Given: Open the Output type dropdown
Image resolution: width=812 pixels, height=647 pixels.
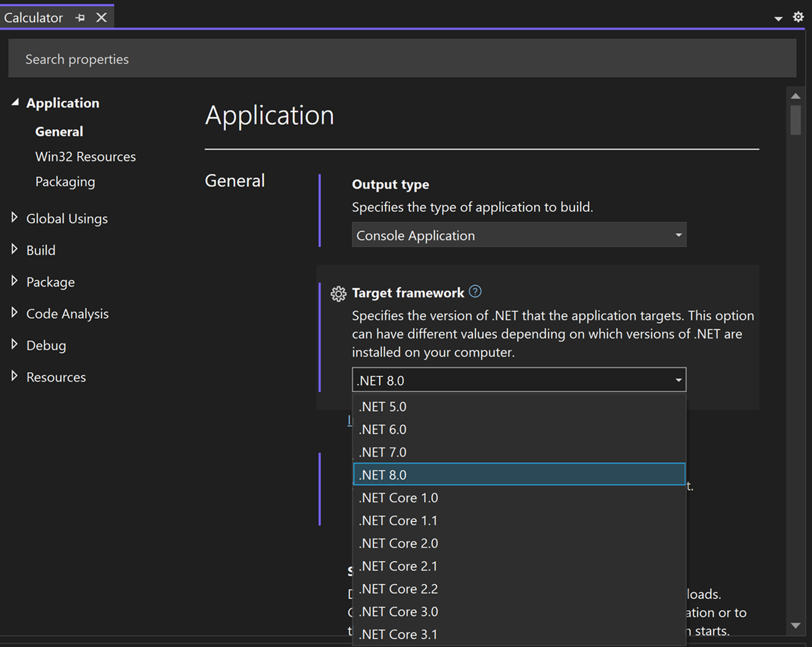Looking at the screenshot, I should click(518, 235).
